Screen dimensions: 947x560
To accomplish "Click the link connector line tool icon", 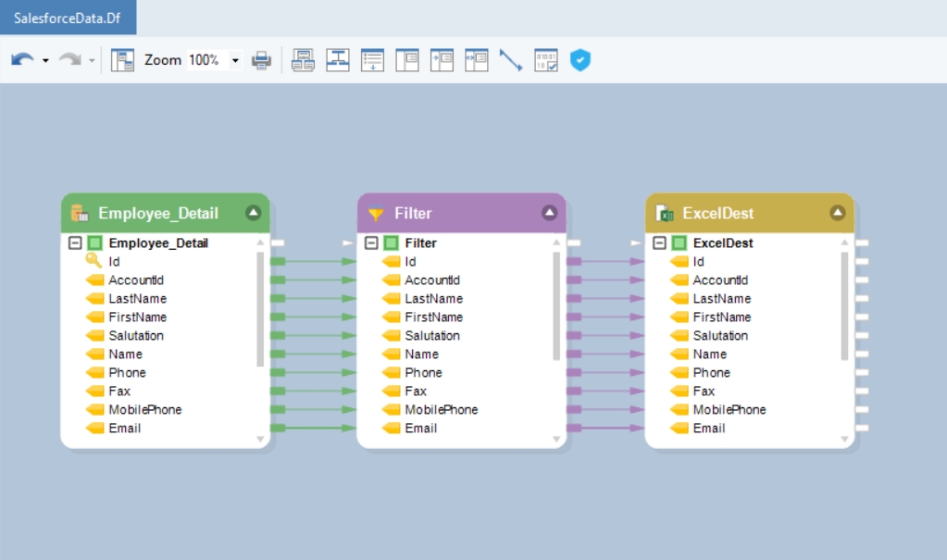I will 511,60.
